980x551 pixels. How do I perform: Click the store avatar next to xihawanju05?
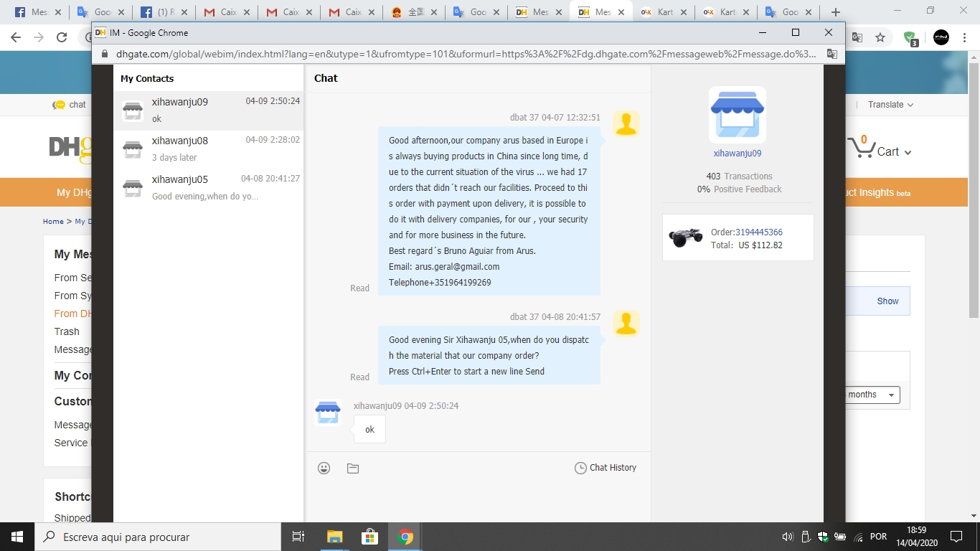pos(132,187)
